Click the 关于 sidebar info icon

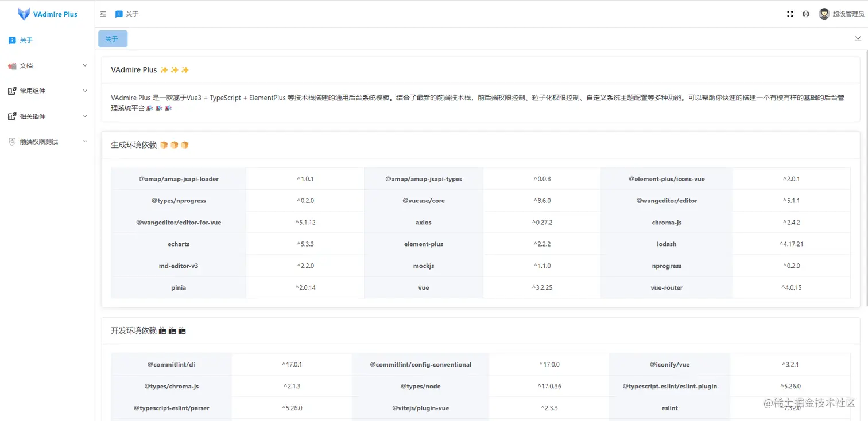12,40
